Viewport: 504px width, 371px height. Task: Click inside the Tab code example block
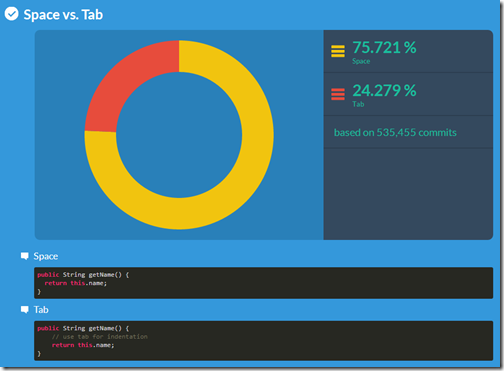point(263,341)
